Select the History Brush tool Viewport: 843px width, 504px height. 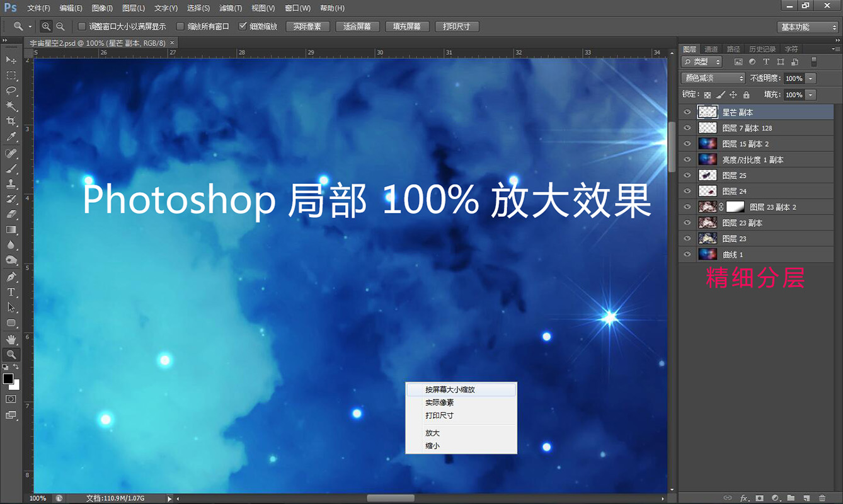tap(11, 199)
